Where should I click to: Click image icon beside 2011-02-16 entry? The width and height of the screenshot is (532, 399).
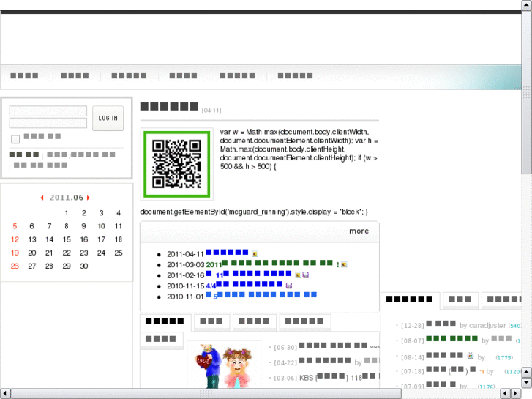point(298,275)
